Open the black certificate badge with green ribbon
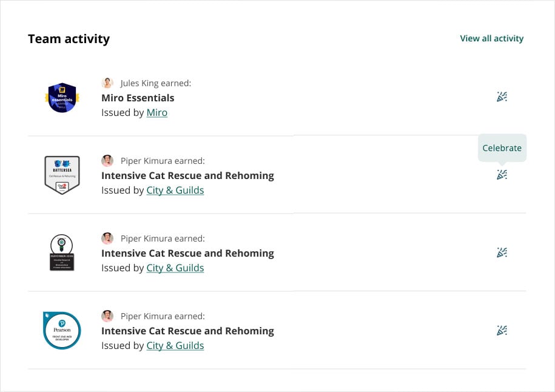Screen dimensions: 555x392 (62, 253)
